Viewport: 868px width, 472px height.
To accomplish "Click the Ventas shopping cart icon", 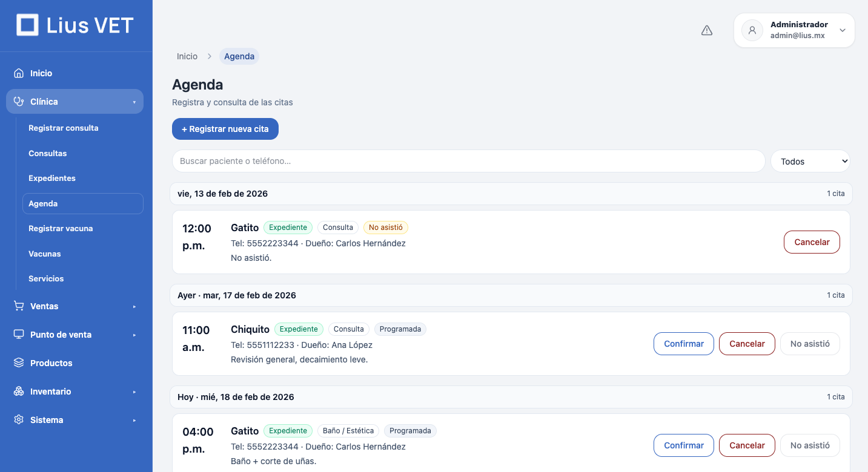I will (x=19, y=306).
